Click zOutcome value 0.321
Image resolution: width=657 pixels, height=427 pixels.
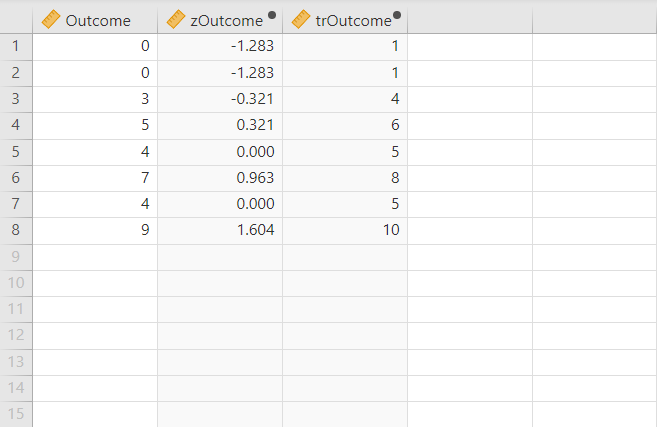[255, 125]
